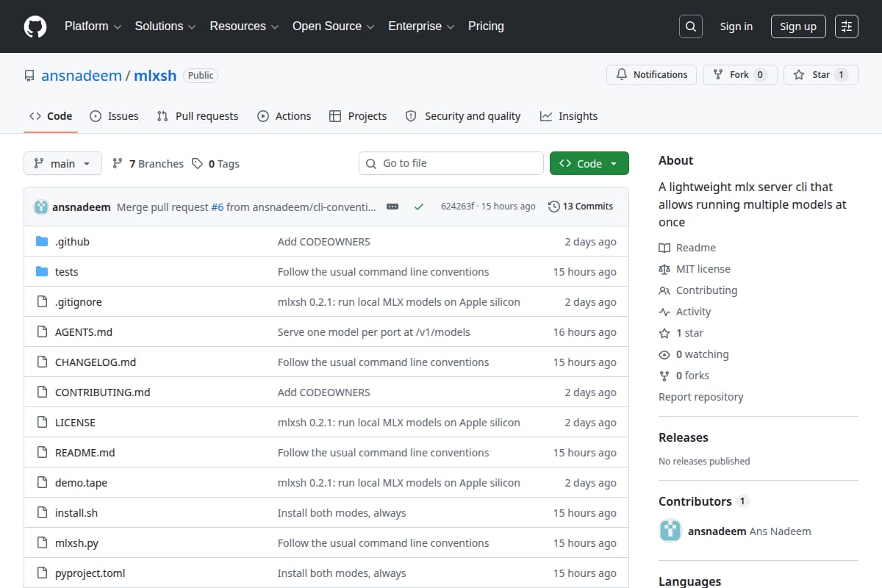This screenshot has width=882, height=588.
Task: Switch to the Actions tab
Action: pos(284,116)
